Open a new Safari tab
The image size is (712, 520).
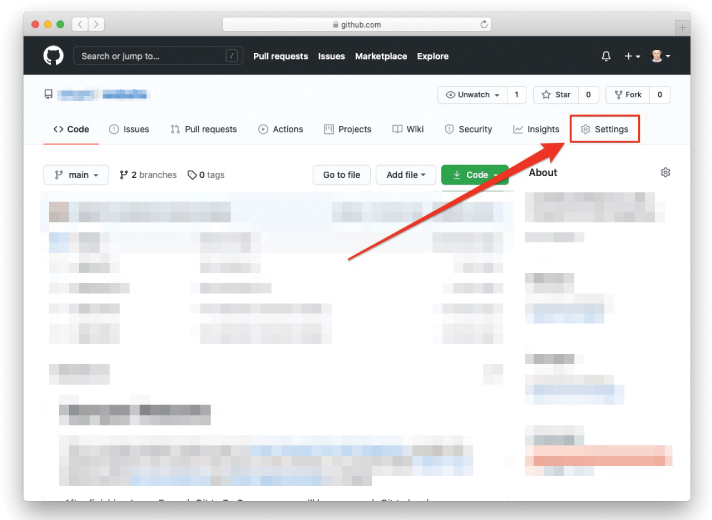tap(682, 26)
